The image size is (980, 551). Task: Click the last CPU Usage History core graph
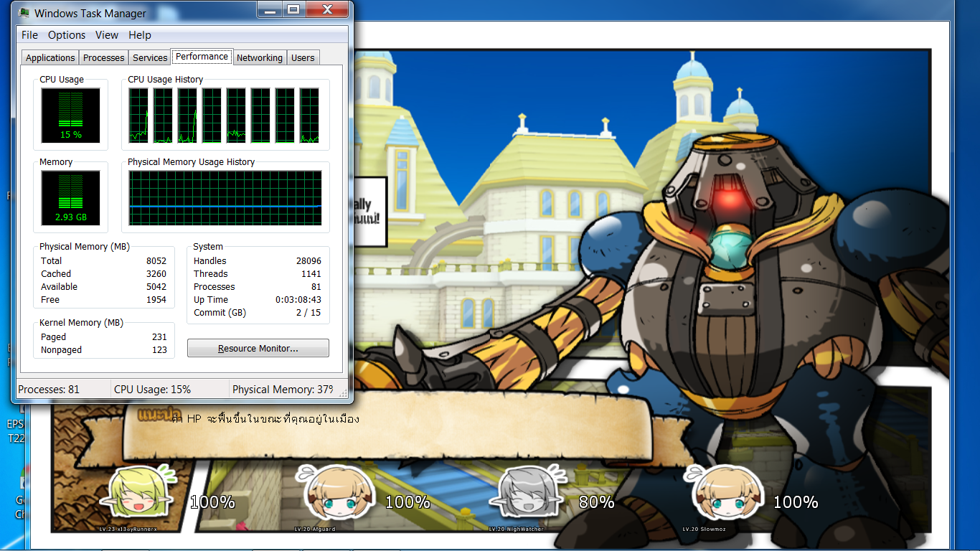pyautogui.click(x=309, y=115)
